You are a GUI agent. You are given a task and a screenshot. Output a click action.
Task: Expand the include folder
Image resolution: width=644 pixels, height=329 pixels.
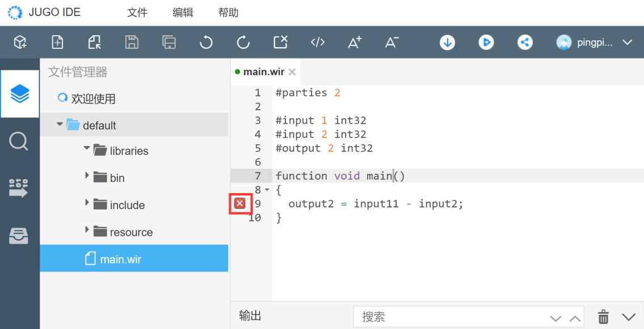(87, 203)
